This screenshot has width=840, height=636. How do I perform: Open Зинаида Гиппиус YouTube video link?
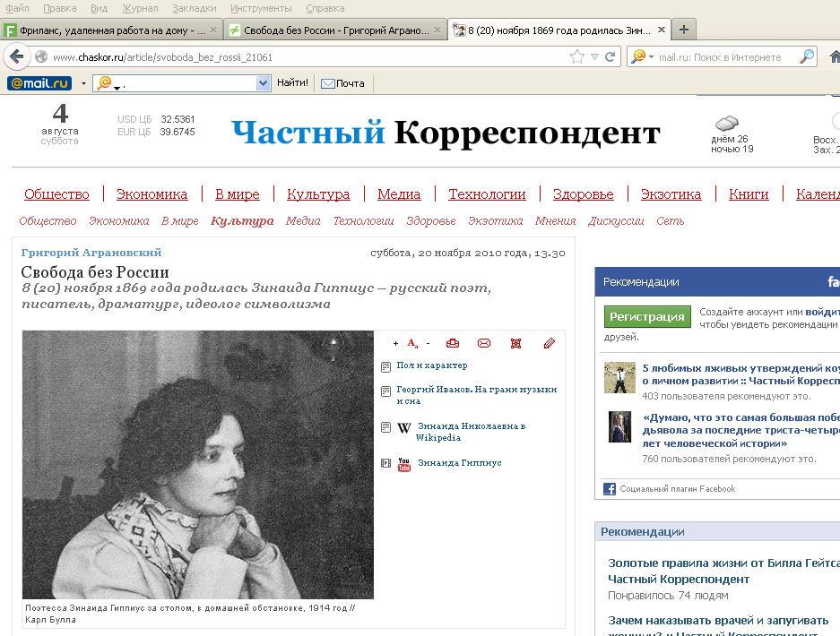point(460,463)
